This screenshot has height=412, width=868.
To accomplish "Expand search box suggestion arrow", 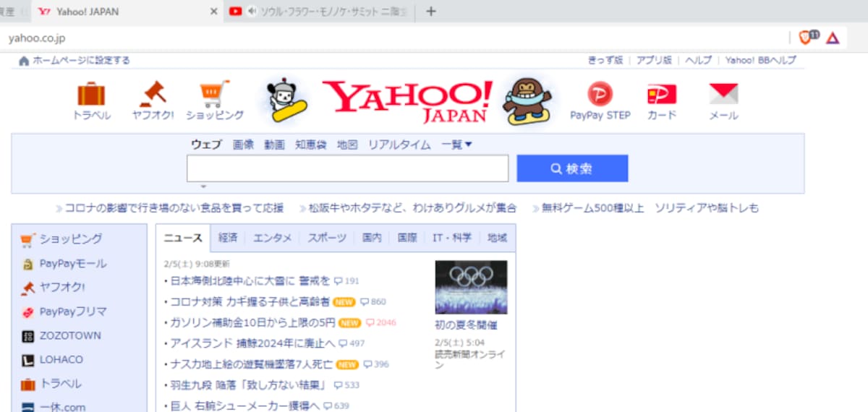I will [x=204, y=186].
